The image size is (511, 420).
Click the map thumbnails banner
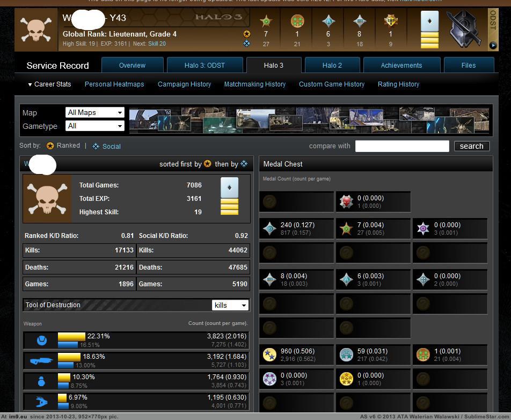click(309, 120)
